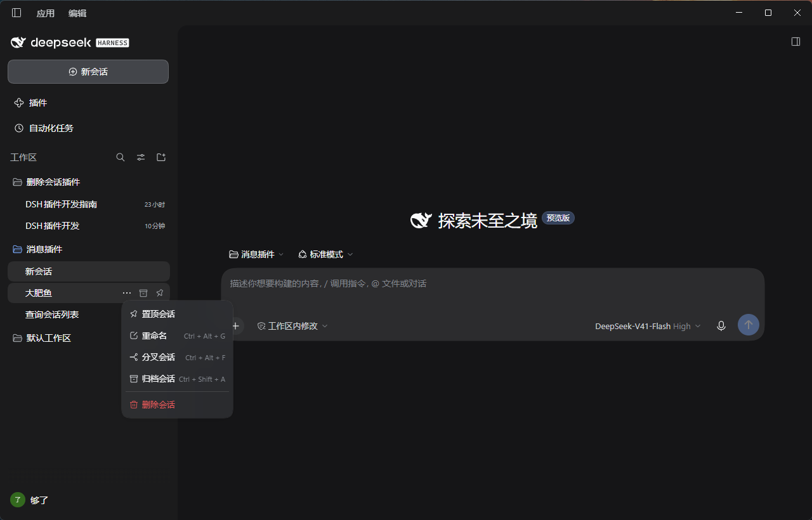Viewport: 812px width, 520px height.
Task: Open 自动化任务 in the sidebar
Action: pyautogui.click(x=88, y=128)
